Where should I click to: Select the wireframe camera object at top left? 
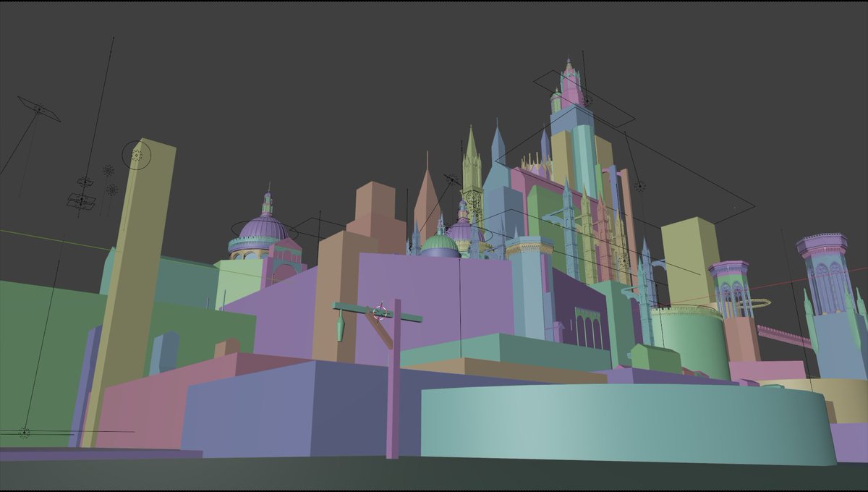click(38, 110)
